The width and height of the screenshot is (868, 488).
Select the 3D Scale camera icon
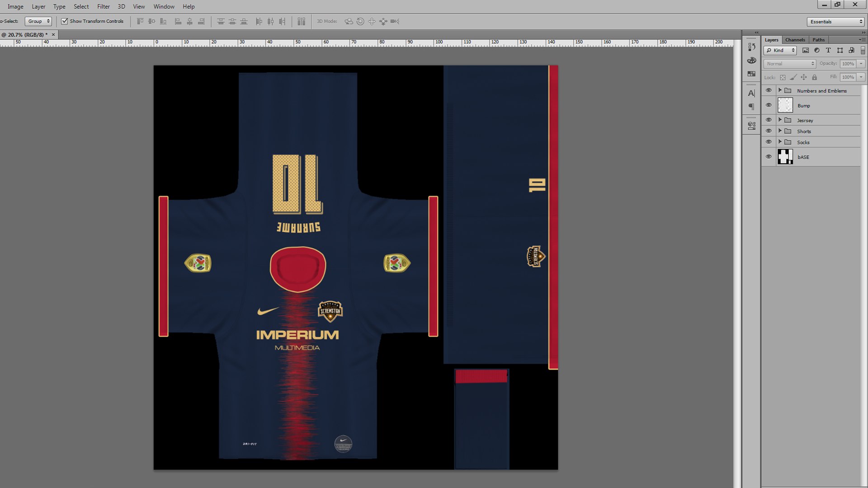pyautogui.click(x=395, y=21)
